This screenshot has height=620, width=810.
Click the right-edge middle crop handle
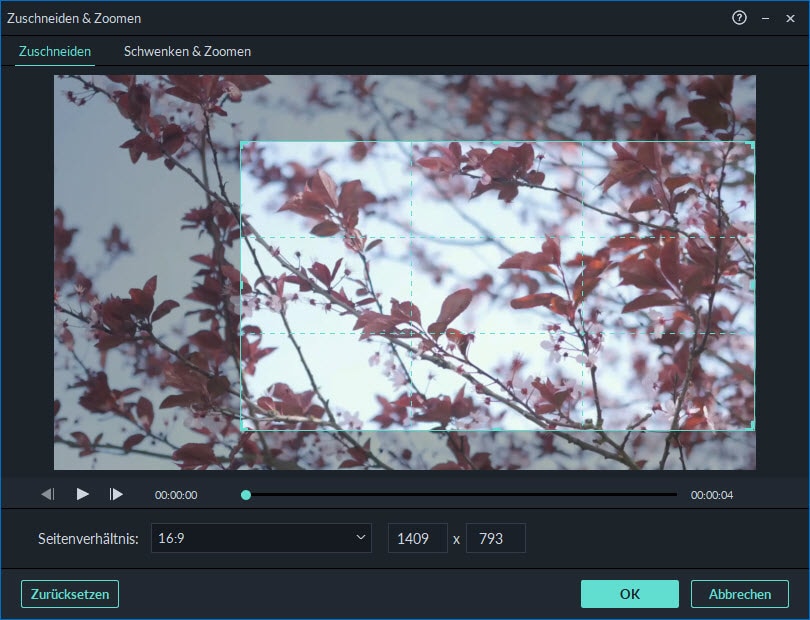coord(753,285)
